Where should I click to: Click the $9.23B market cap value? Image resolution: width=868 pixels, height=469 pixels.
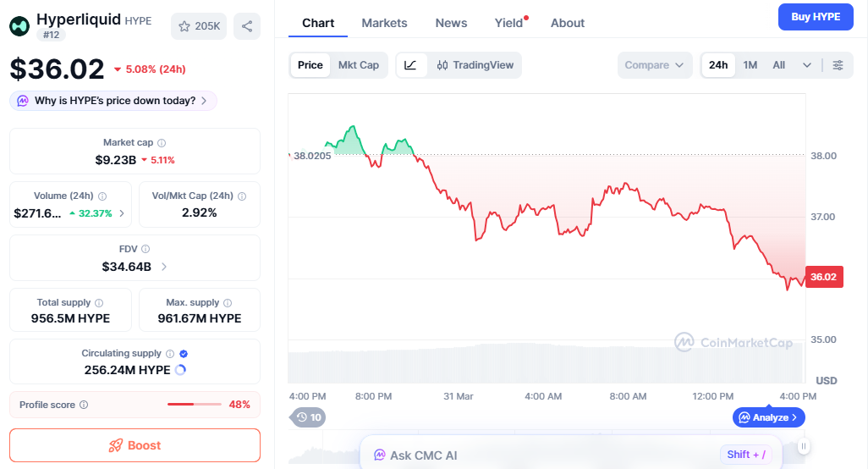click(116, 160)
